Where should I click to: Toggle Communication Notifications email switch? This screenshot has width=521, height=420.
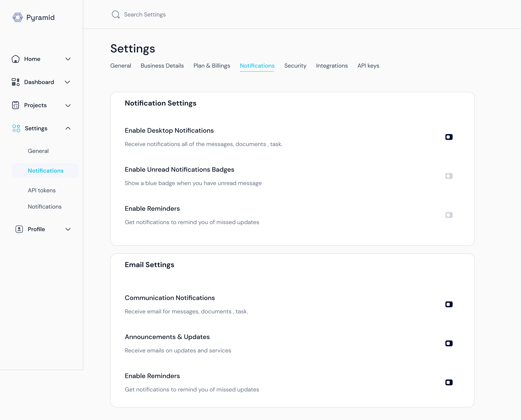tap(449, 304)
